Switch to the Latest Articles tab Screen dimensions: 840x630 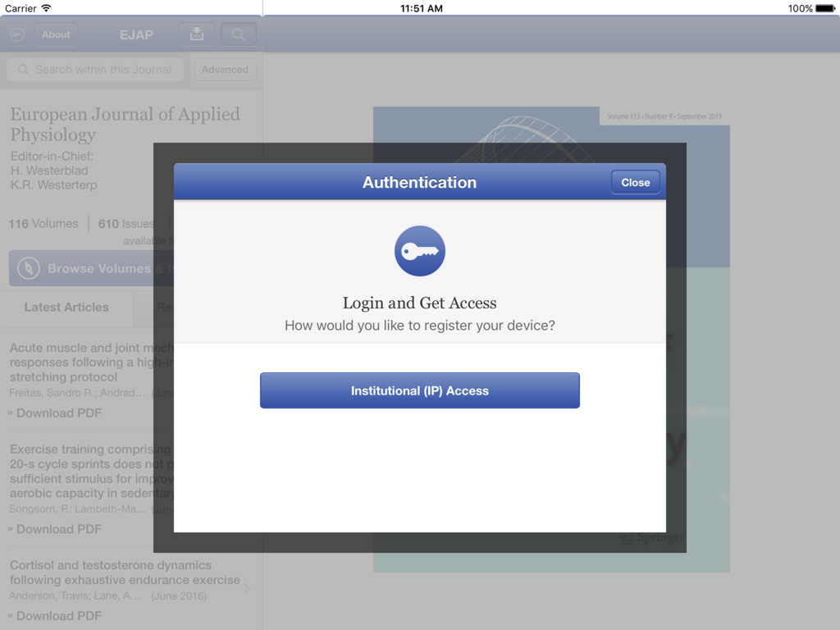click(x=66, y=307)
